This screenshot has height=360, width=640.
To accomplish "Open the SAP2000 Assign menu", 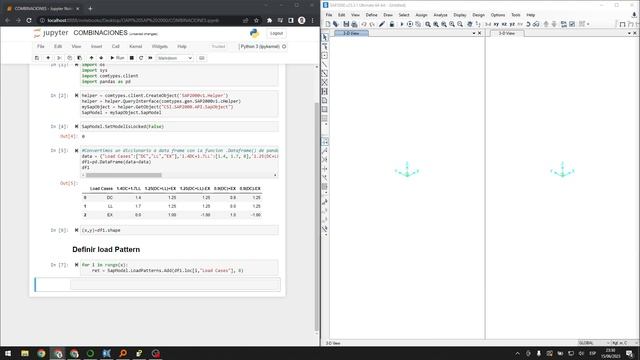I will tap(421, 15).
